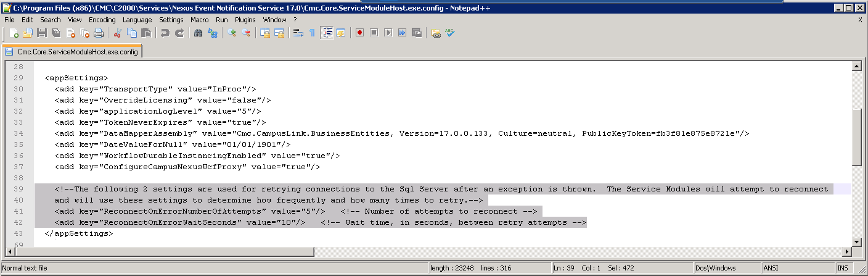Open the Plugins menu

(245, 20)
